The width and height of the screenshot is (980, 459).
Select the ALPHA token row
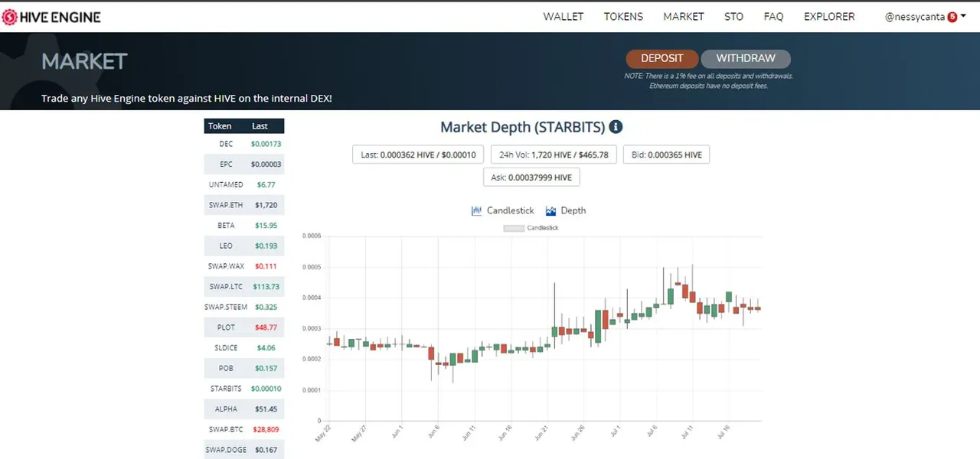[244, 409]
